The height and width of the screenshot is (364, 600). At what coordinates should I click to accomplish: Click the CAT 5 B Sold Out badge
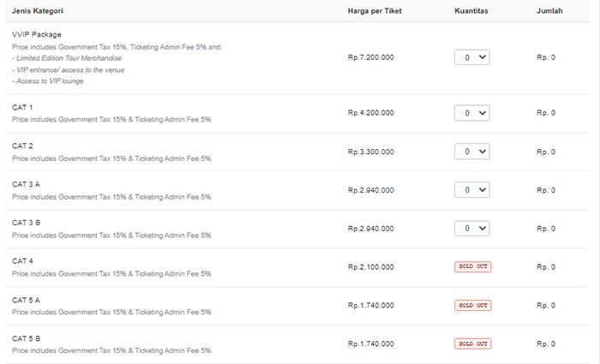(x=472, y=344)
